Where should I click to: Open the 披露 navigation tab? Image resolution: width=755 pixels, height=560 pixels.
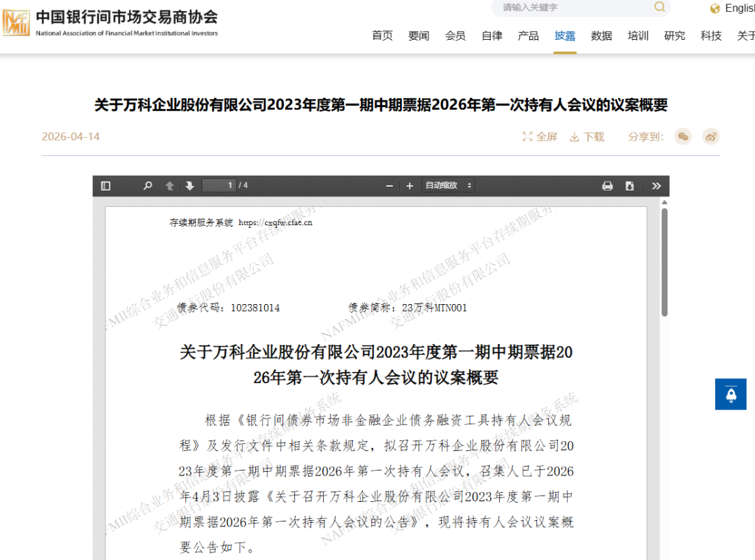click(565, 36)
